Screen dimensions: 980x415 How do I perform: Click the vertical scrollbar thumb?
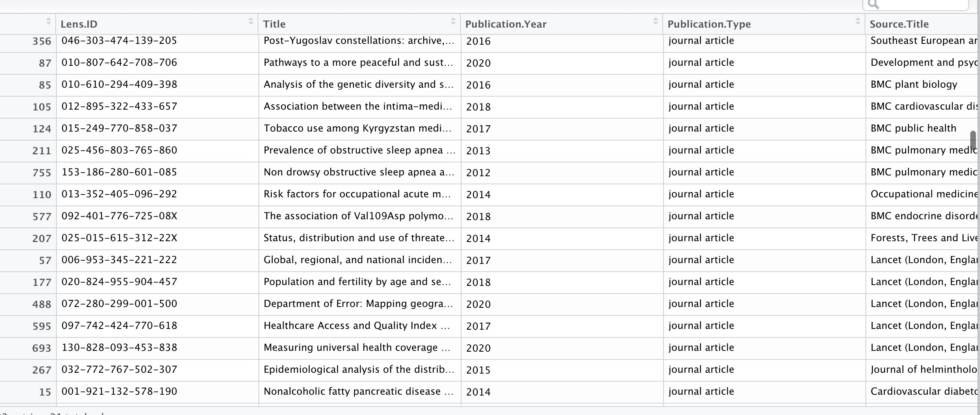coord(973,140)
